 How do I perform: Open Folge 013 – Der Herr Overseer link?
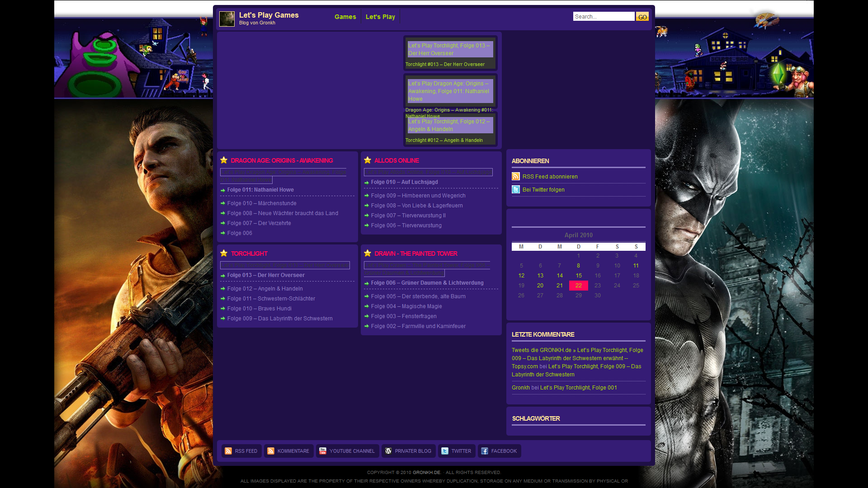click(x=266, y=275)
